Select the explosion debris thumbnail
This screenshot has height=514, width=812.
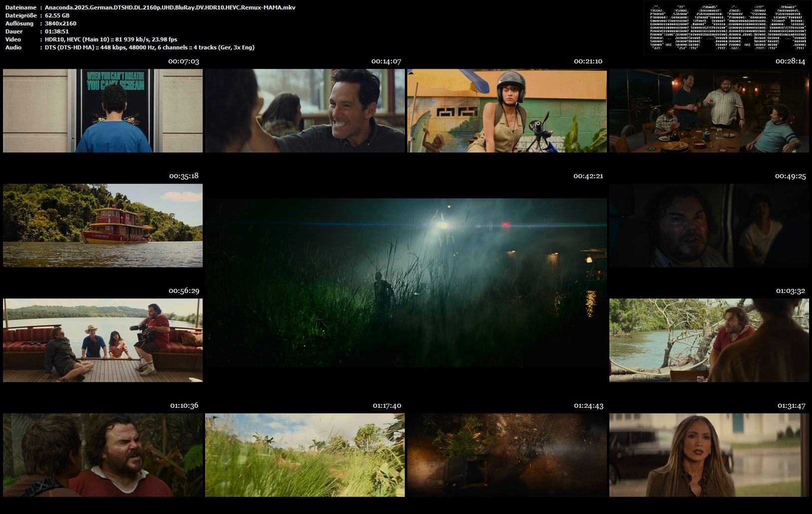(507, 455)
